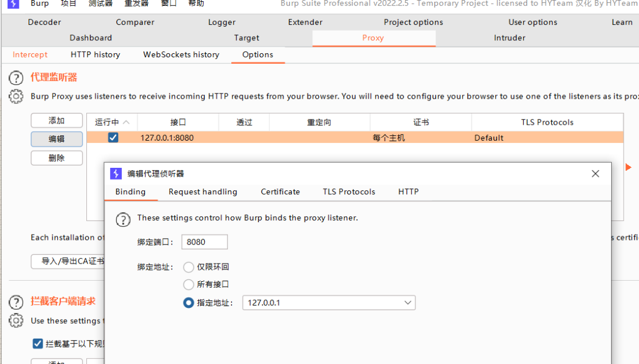The image size is (639, 364).
Task: Open the Binding tab in the dialog
Action: point(130,192)
